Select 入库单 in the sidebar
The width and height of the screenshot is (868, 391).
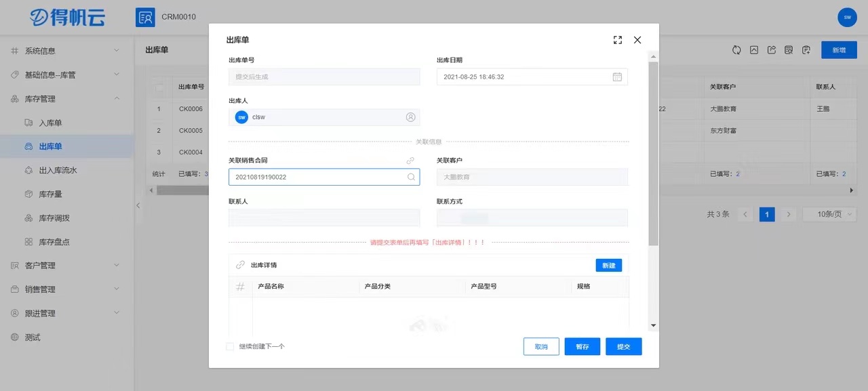pos(52,123)
